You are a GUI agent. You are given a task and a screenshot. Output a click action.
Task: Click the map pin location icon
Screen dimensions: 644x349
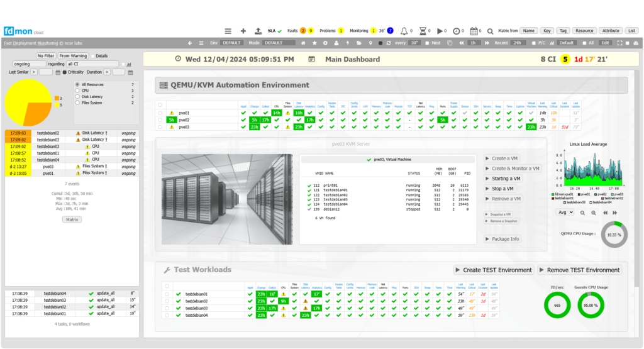pos(370,43)
